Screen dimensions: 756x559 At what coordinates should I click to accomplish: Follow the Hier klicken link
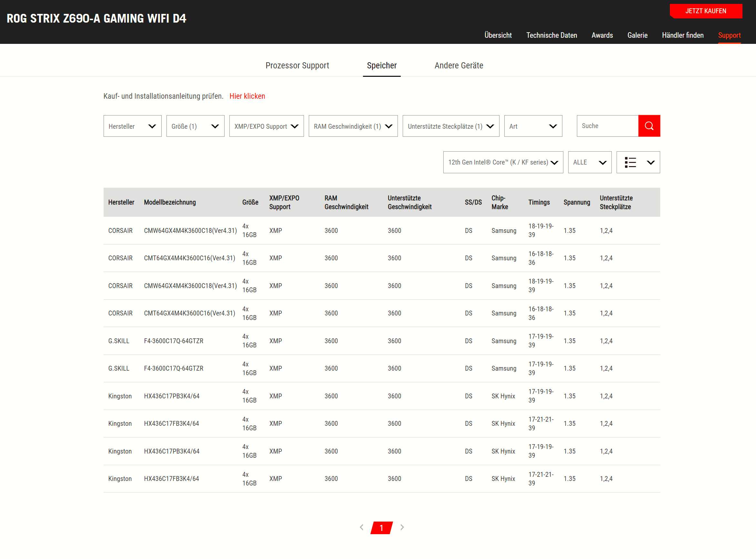(x=247, y=96)
